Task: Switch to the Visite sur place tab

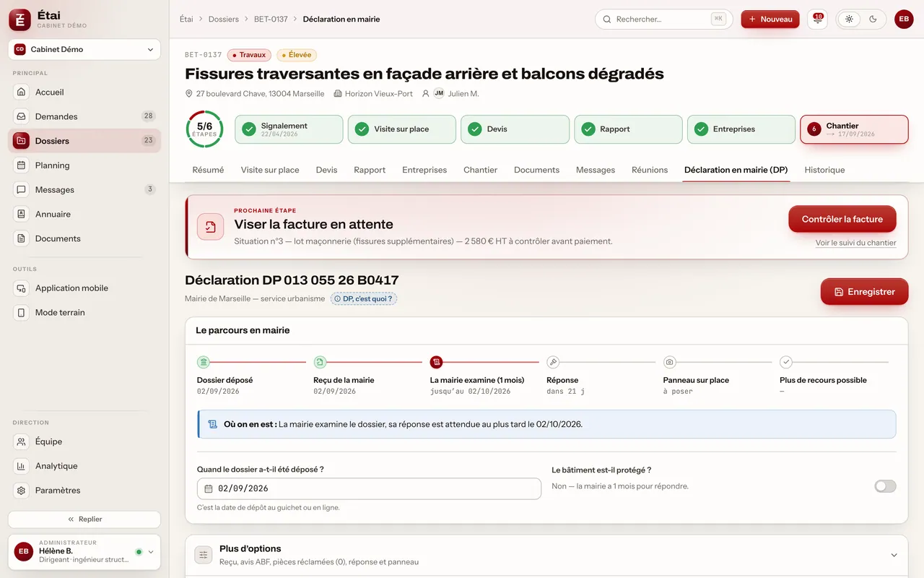Action: tap(270, 170)
